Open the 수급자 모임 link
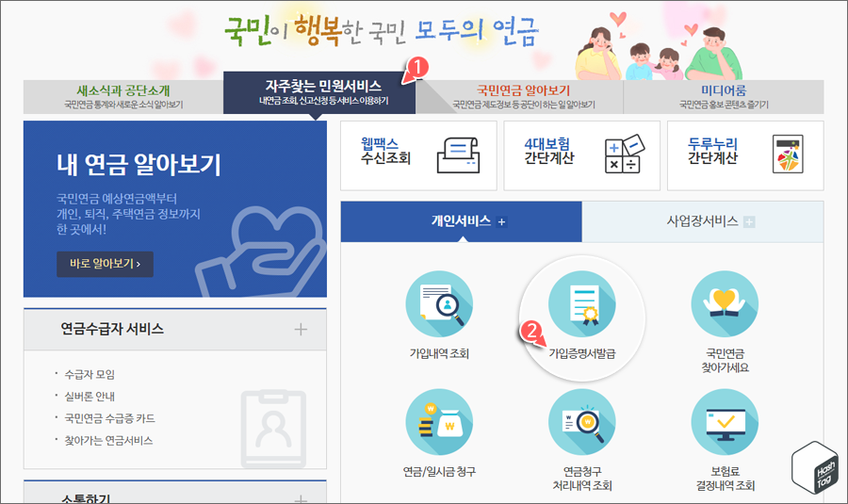This screenshot has width=848, height=504. (x=90, y=374)
